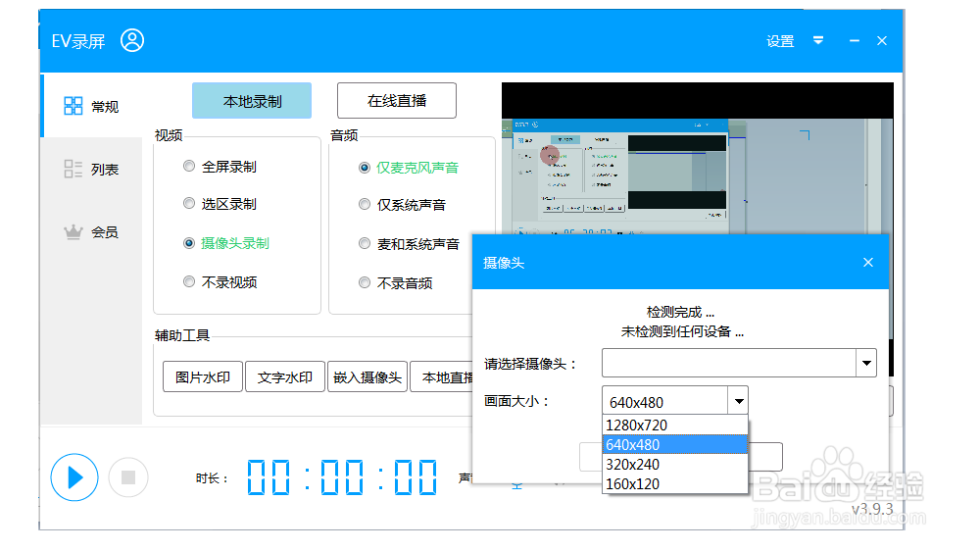The height and width of the screenshot is (551, 980).
Task: Select 不录视频 option
Action: pyautogui.click(x=220, y=282)
